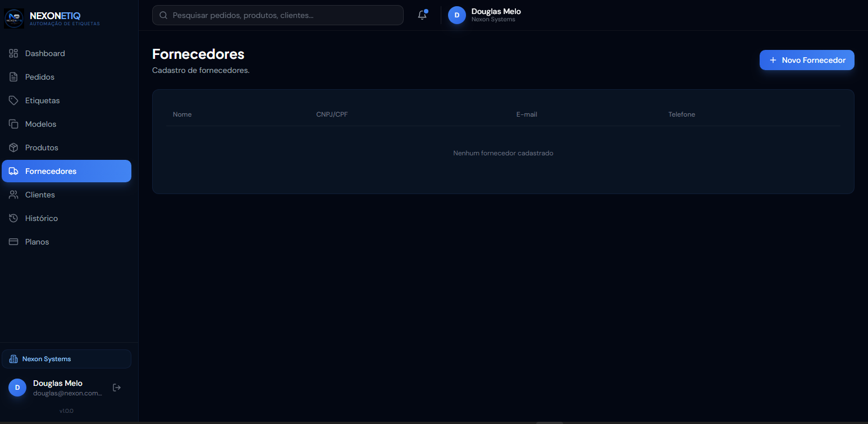This screenshot has width=868, height=424.
Task: Click the Novo Fornecedor button
Action: click(x=807, y=60)
